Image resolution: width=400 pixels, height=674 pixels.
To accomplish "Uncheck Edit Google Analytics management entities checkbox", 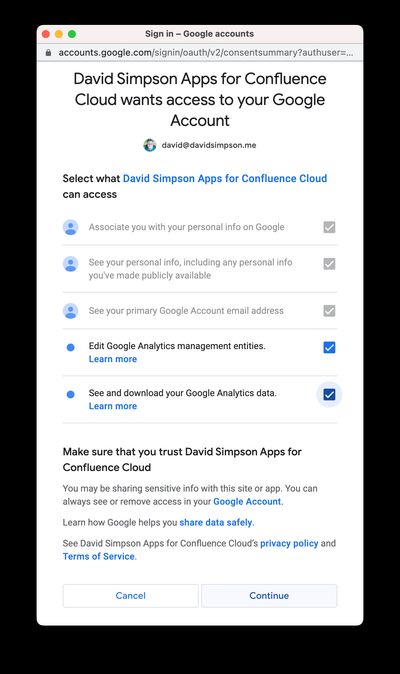I will coord(329,347).
